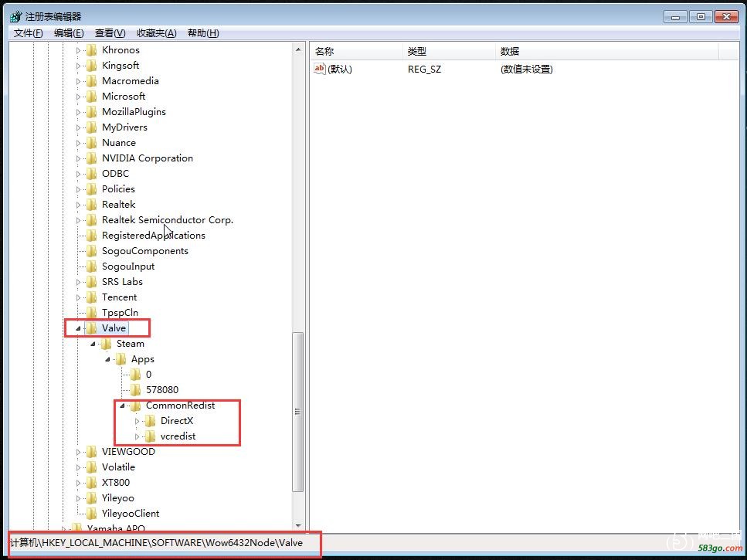Image resolution: width=747 pixels, height=560 pixels.
Task: Select the RegisteredApplications folder icon
Action: click(91, 236)
